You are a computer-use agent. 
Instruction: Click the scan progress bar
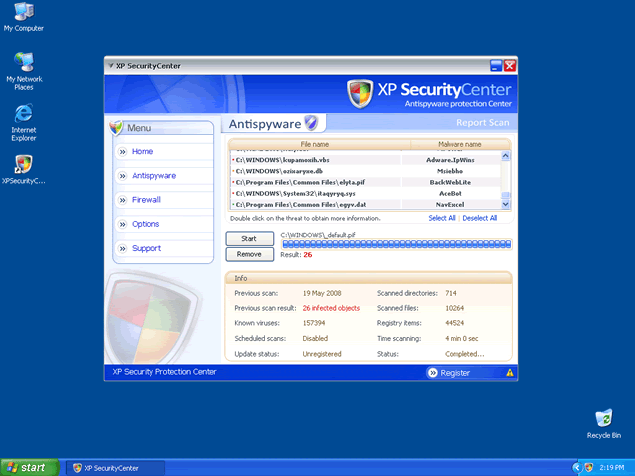point(396,243)
